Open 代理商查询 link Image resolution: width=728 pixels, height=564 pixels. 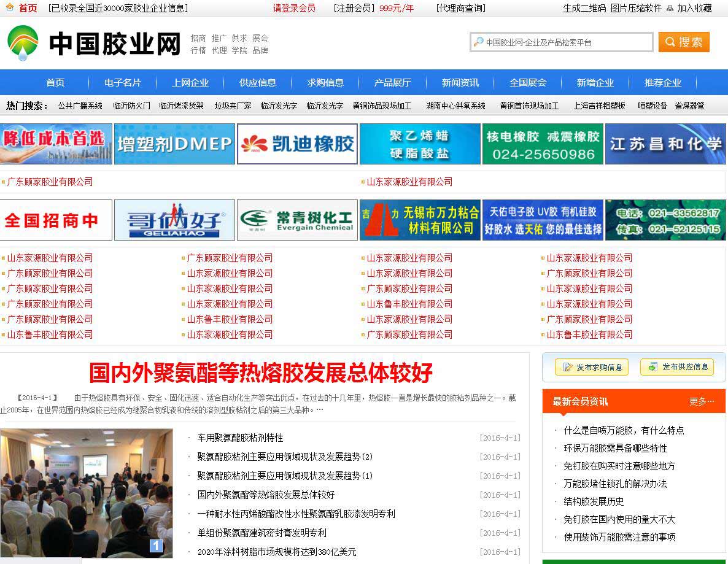(460, 8)
